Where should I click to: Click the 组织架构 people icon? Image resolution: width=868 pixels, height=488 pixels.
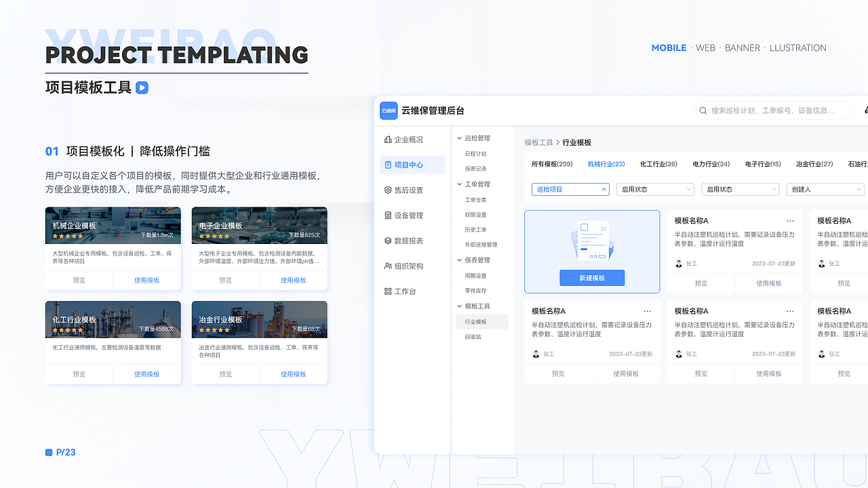pos(388,266)
